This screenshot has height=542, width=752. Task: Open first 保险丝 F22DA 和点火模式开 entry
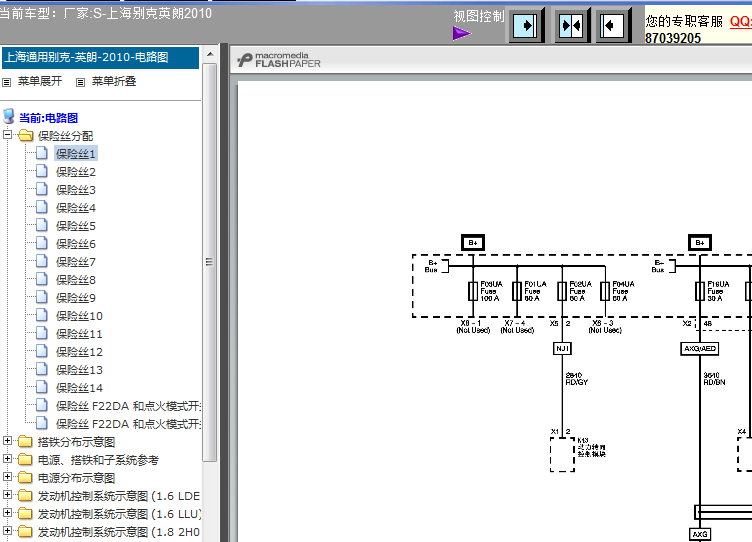point(128,406)
